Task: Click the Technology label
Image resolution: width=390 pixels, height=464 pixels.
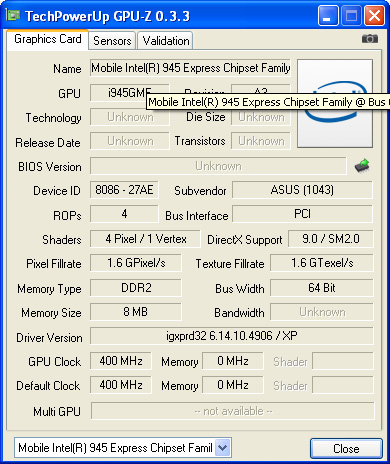Action: pos(53,118)
